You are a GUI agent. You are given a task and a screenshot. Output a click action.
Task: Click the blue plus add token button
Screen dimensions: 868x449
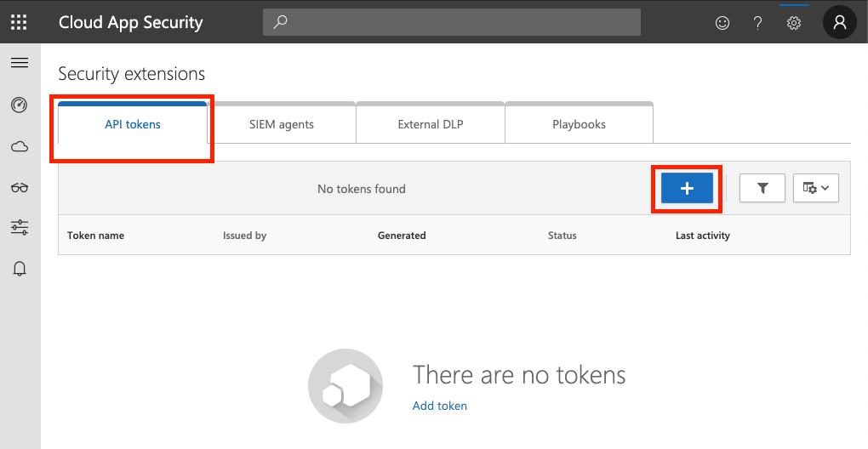pos(687,189)
